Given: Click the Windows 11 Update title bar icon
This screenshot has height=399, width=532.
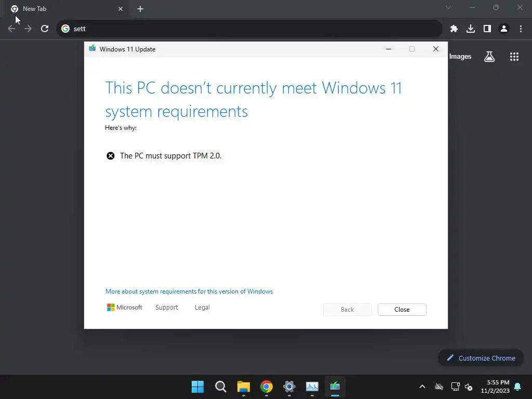Looking at the screenshot, I should (x=92, y=48).
